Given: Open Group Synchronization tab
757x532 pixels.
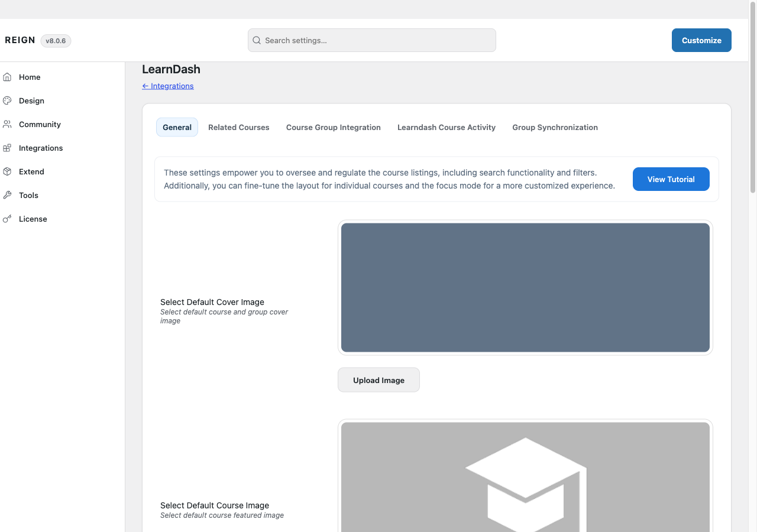Looking at the screenshot, I should click(555, 127).
